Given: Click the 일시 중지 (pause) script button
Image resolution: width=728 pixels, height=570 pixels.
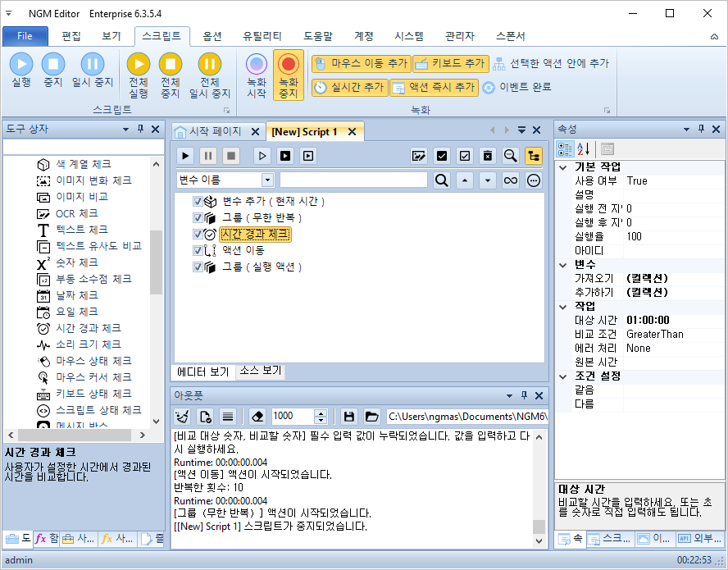Looking at the screenshot, I should pyautogui.click(x=93, y=70).
